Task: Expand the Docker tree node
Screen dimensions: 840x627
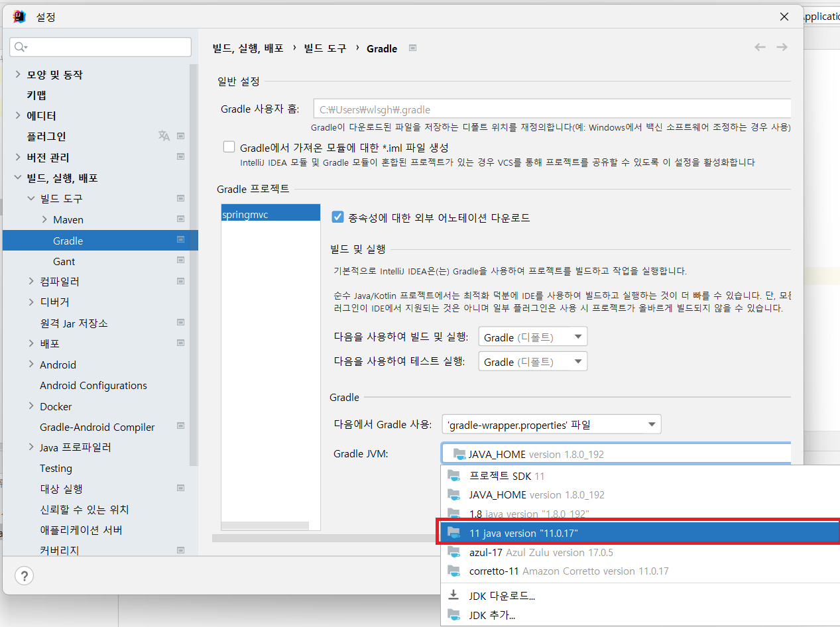Action: pyautogui.click(x=31, y=406)
